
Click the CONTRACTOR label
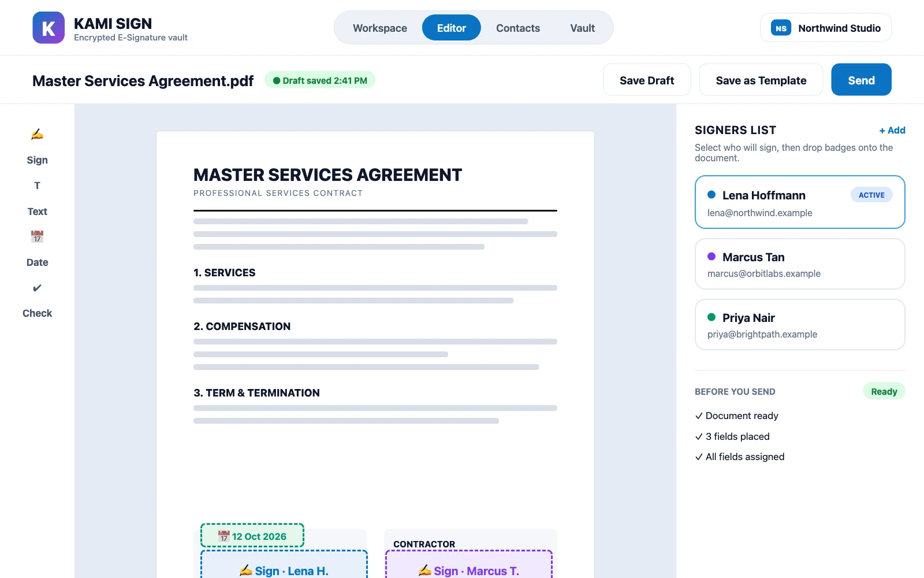tap(424, 544)
